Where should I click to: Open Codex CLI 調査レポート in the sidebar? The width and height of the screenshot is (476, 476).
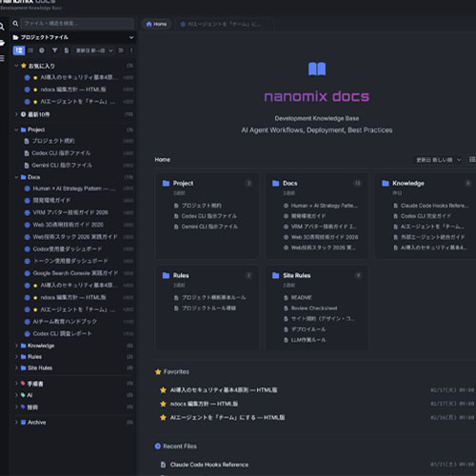pyautogui.click(x=62, y=333)
